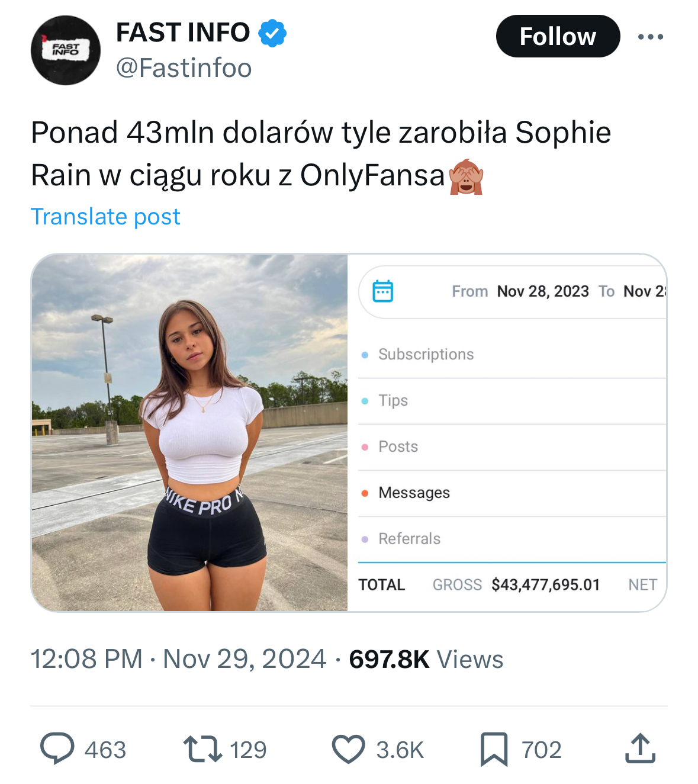Select the Subscriptions row in earnings
This screenshot has width=698, height=784.
pyautogui.click(x=426, y=354)
